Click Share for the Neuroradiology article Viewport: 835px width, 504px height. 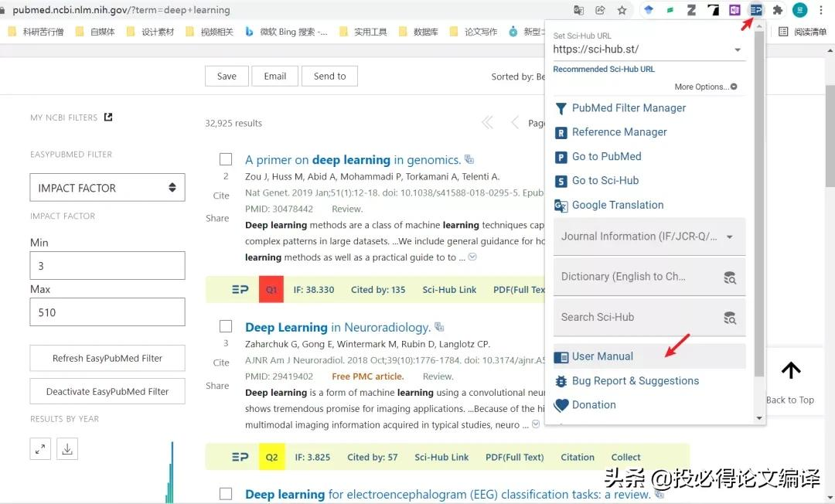217,386
